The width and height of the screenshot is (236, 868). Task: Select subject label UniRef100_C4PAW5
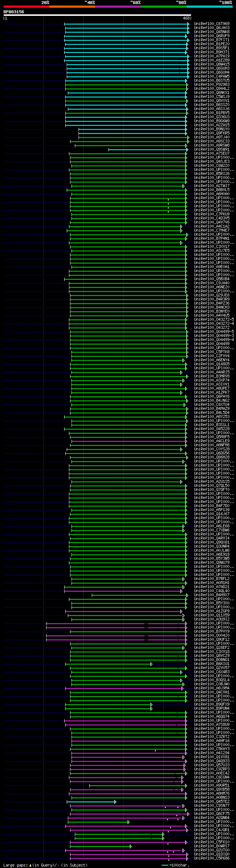(212, 76)
